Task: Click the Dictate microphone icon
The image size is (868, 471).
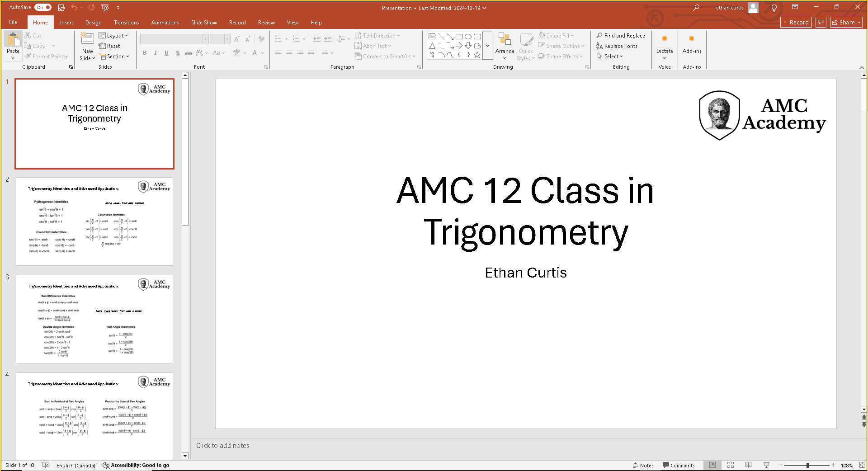Action: click(664, 39)
